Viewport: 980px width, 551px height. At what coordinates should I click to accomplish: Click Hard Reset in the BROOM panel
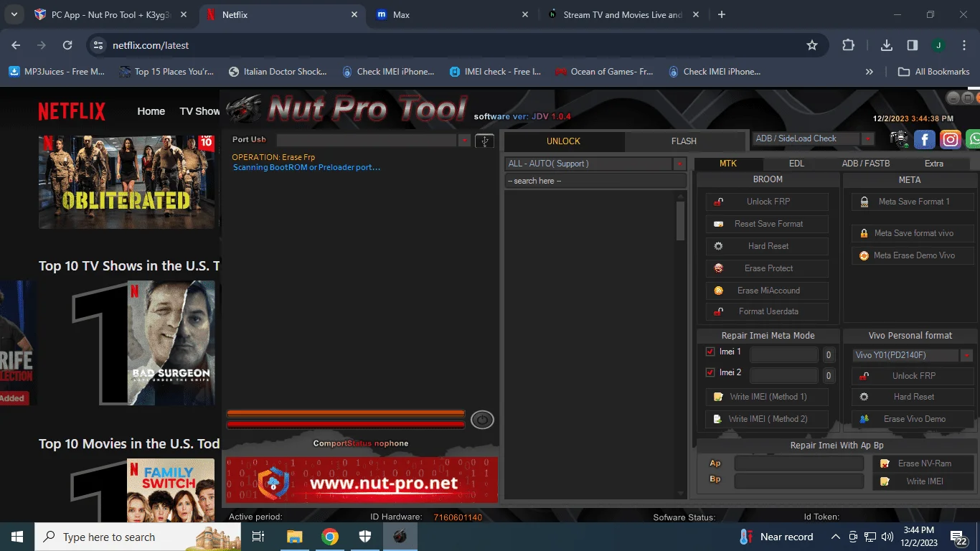point(767,246)
